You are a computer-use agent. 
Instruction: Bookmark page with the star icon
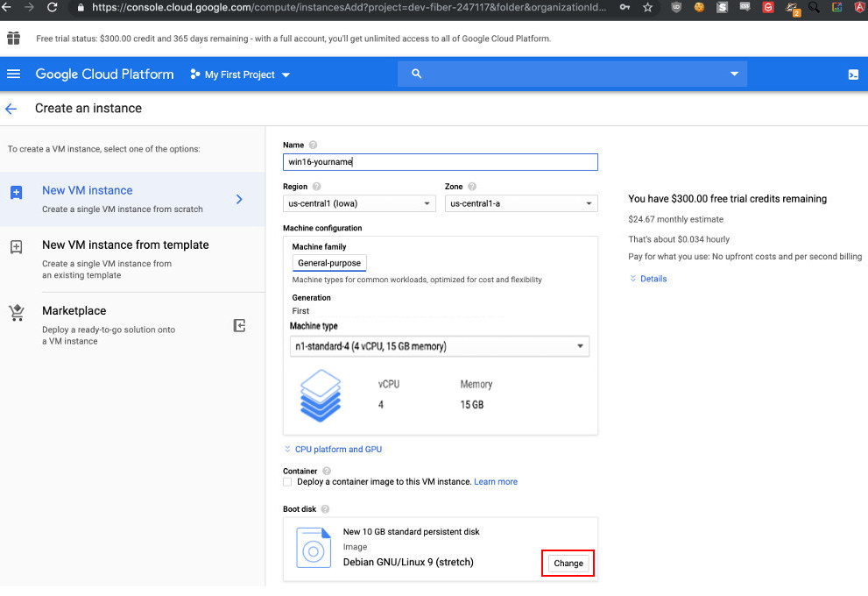648,7
